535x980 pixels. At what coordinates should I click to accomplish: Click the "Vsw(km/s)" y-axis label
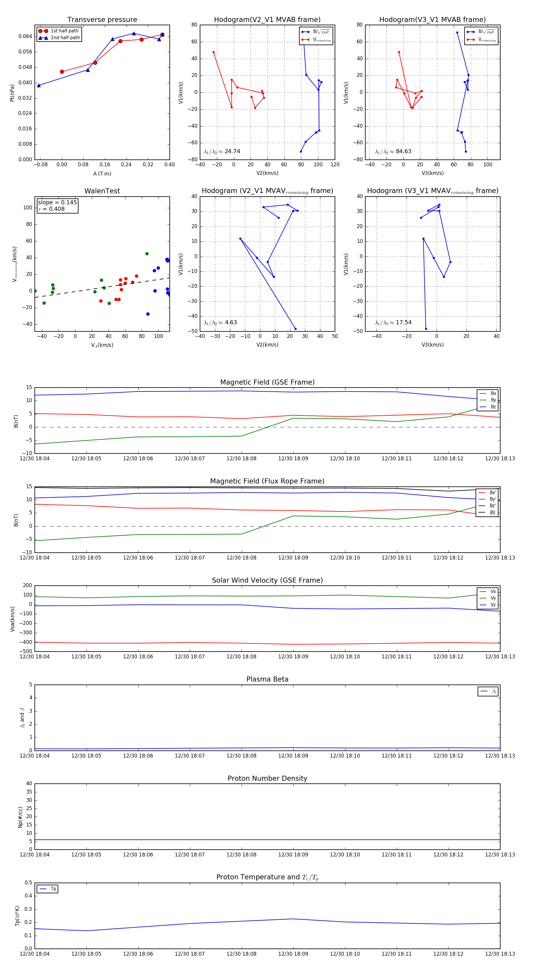coord(12,619)
